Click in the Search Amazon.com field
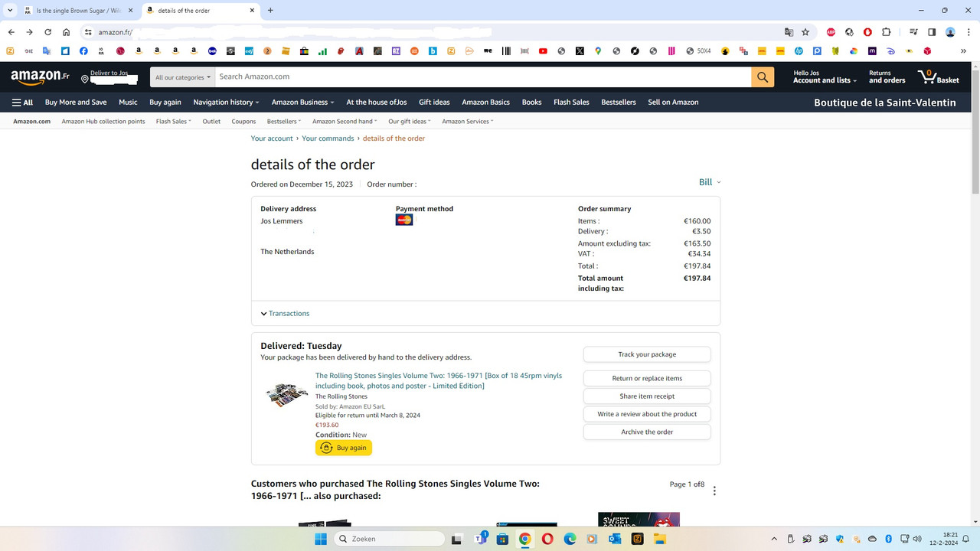 point(483,77)
